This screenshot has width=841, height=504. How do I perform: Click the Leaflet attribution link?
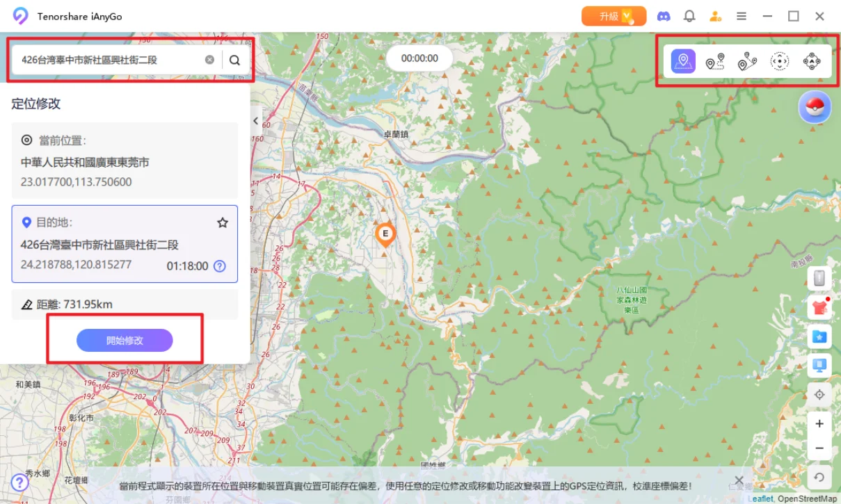[760, 498]
